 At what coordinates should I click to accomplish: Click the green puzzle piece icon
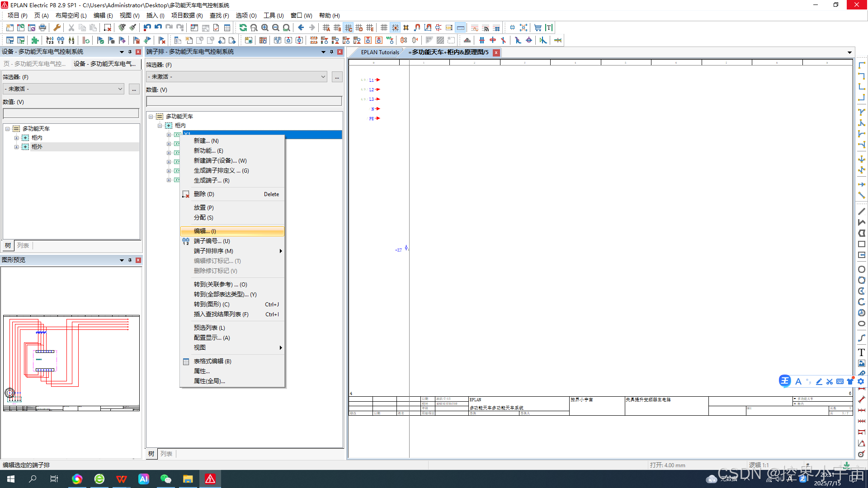(35, 40)
